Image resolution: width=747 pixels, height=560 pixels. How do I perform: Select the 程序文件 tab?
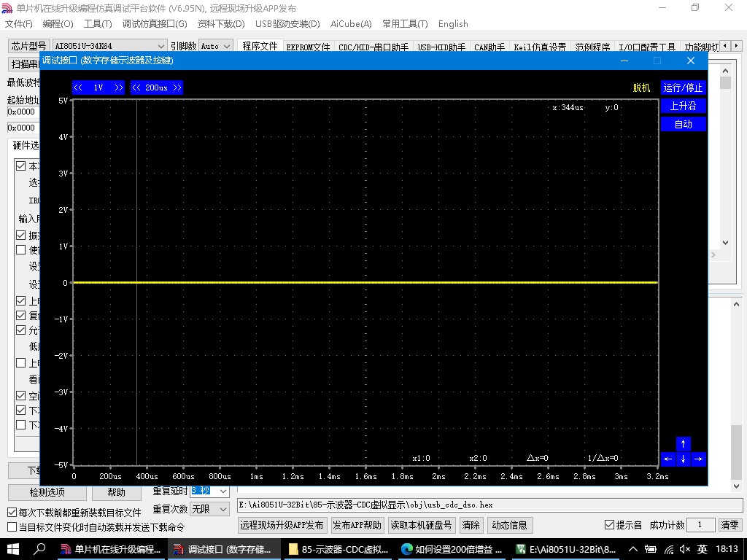(x=260, y=46)
